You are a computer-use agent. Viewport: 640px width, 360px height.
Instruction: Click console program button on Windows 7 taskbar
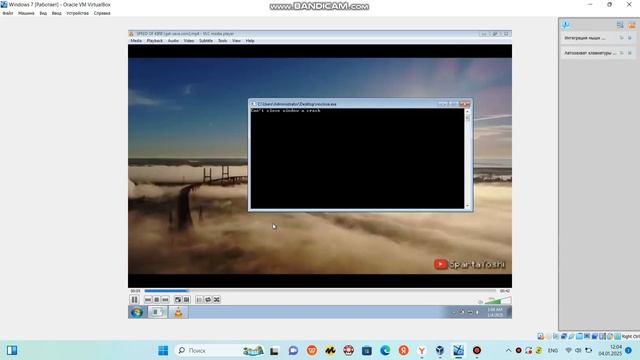point(157,312)
